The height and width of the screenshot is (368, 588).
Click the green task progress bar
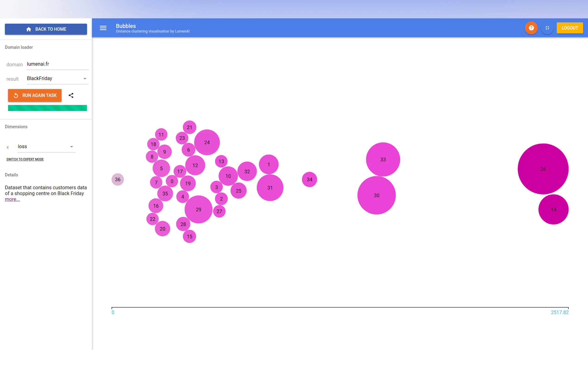point(47,108)
